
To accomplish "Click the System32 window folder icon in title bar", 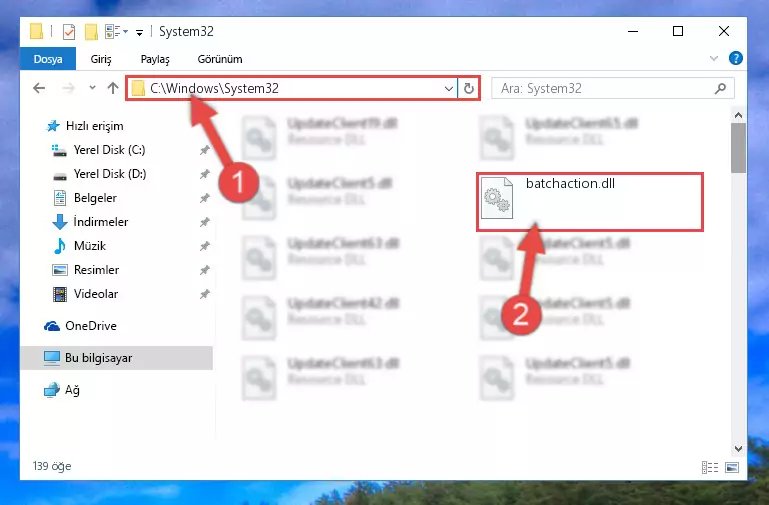I will point(36,32).
